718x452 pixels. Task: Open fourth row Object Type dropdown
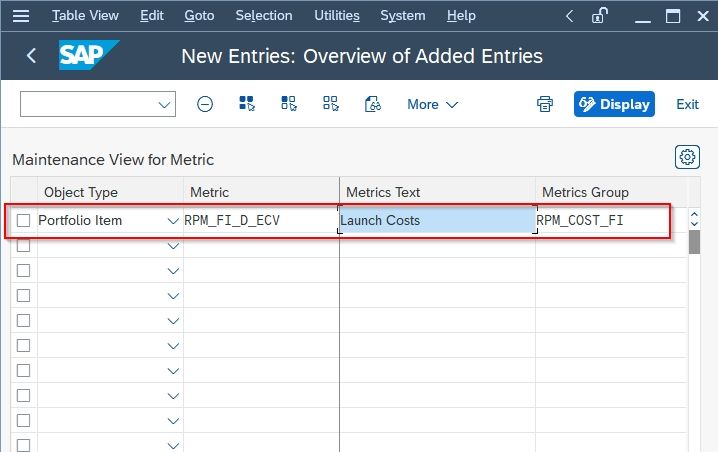click(x=173, y=296)
